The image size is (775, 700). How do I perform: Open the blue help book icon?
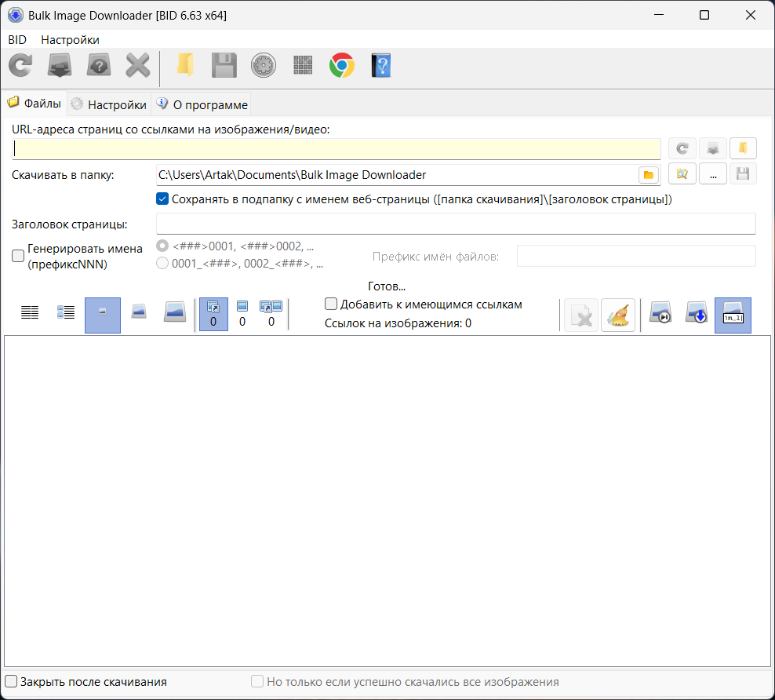(381, 65)
